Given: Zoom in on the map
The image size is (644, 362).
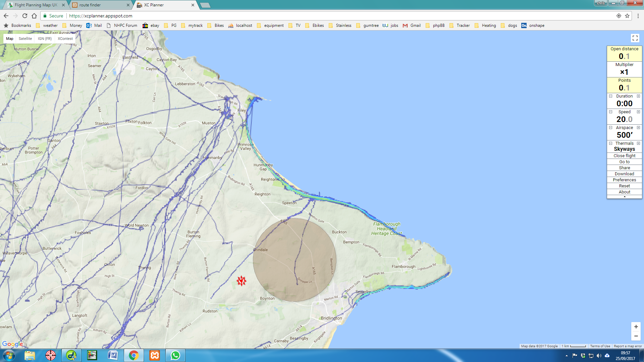Looking at the screenshot, I should pyautogui.click(x=636, y=326).
